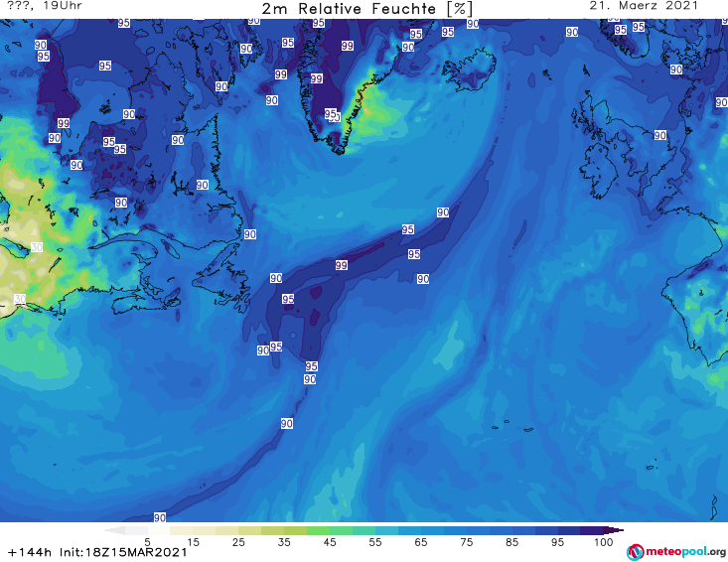Click the colorbar label '65'
728x562 pixels.
(x=421, y=542)
